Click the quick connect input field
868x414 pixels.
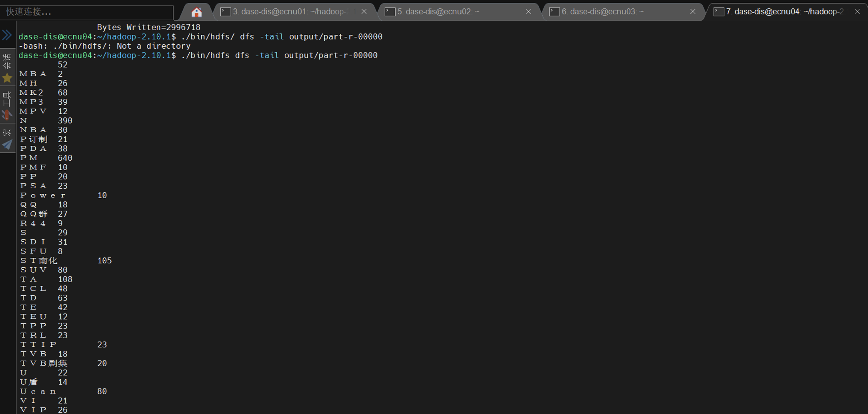(87, 12)
